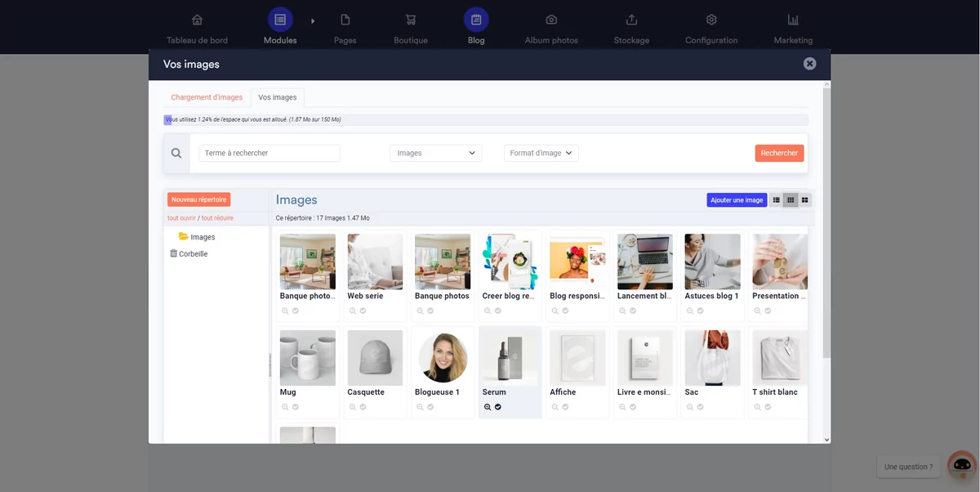980x492 pixels.
Task: Select the medium grid view icon
Action: [x=791, y=200]
